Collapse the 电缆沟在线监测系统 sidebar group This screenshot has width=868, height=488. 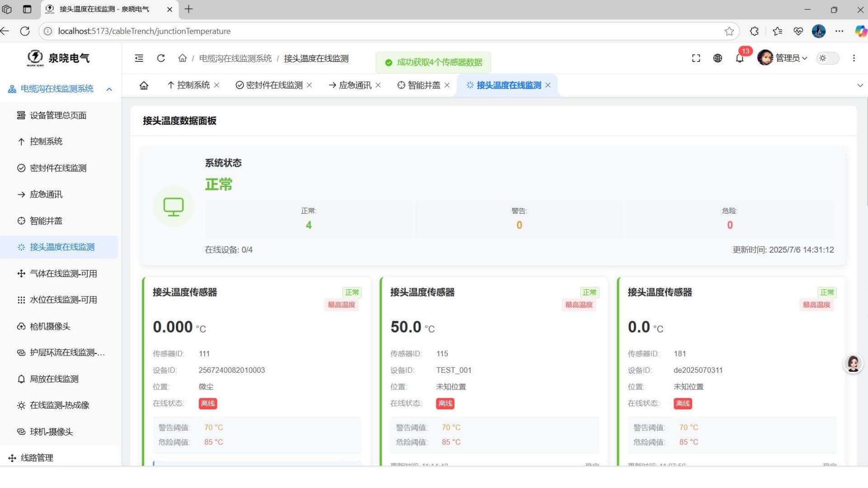pyautogui.click(x=60, y=89)
